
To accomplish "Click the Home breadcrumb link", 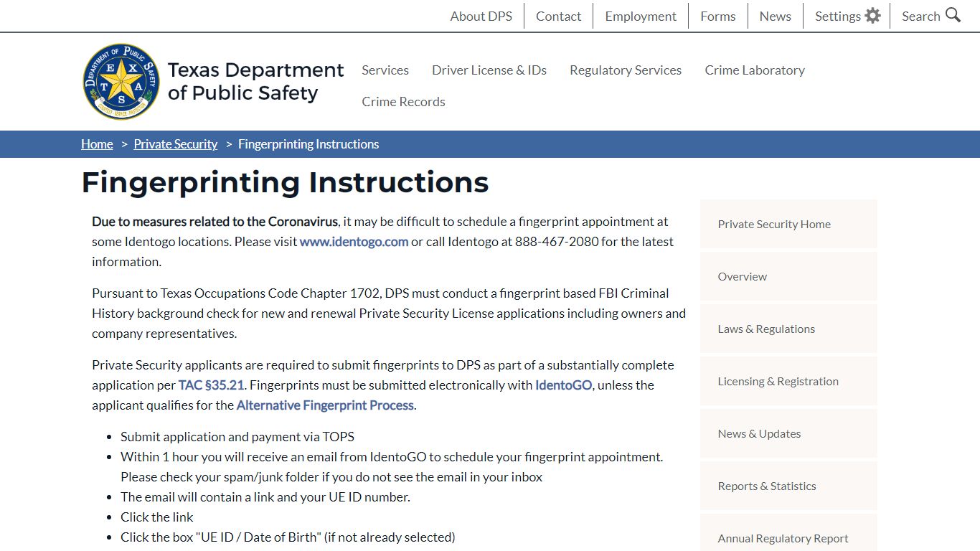I will coord(97,143).
